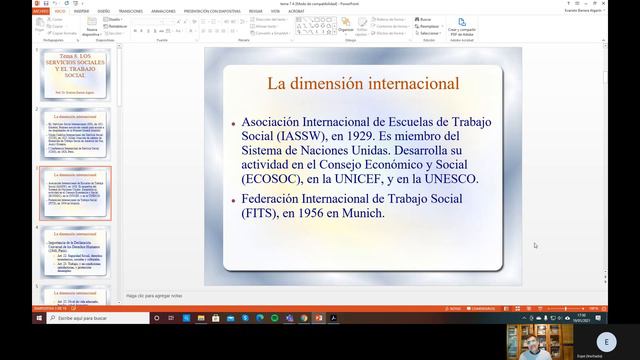Toggle bold (N) formatting
Viewport: 640px width, 360px height.
135,31
